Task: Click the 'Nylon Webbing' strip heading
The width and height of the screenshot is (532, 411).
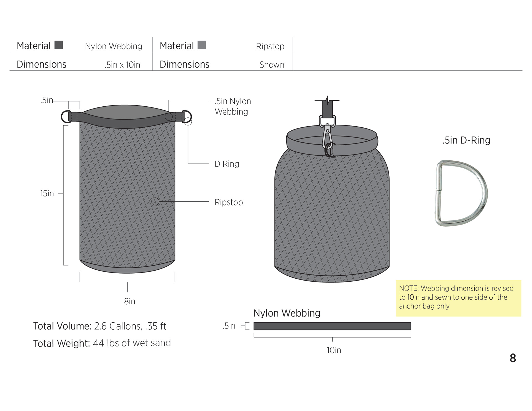Action: point(287,313)
